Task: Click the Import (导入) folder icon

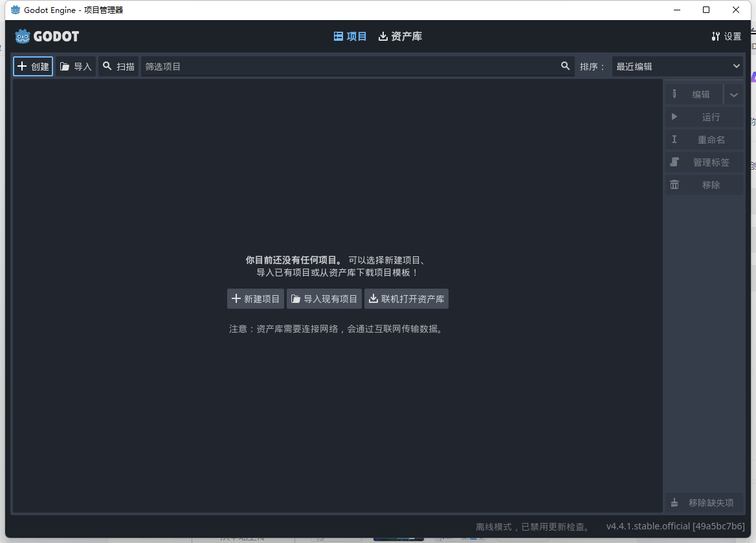Action: point(65,66)
